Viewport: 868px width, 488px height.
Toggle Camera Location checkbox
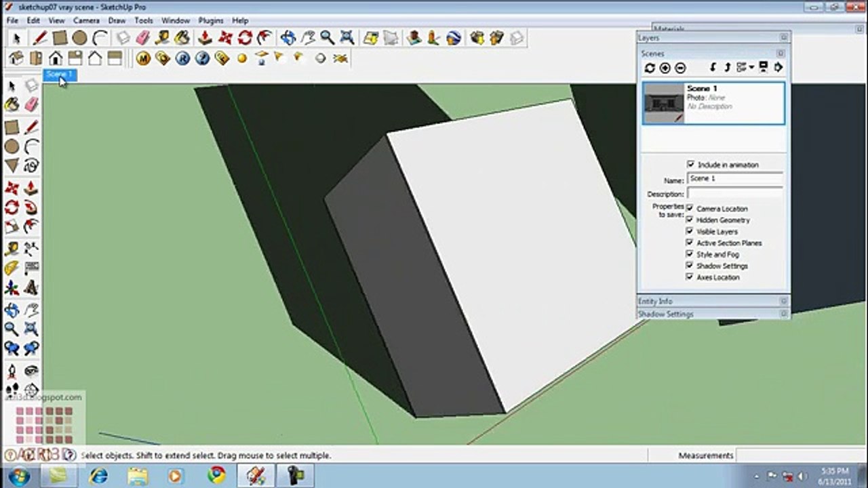pyautogui.click(x=690, y=209)
